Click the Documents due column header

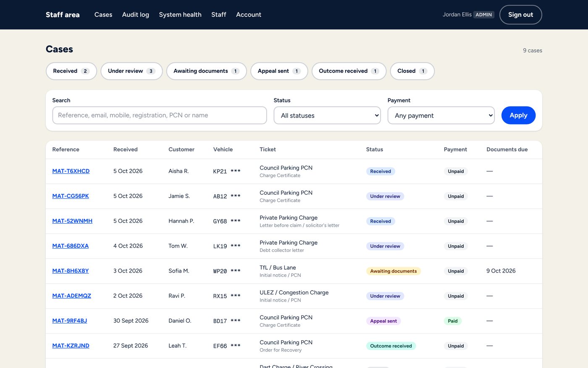pyautogui.click(x=507, y=149)
